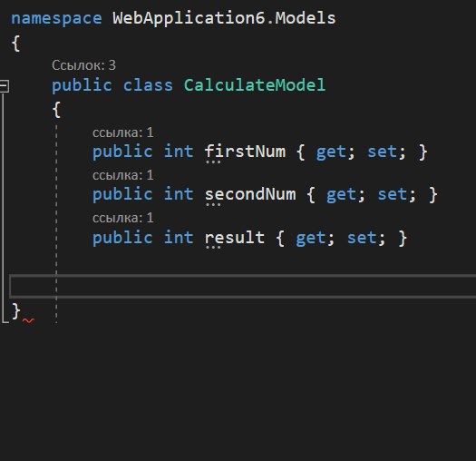The width and height of the screenshot is (476, 461).
Task: Click the 'class' keyword
Action: (148, 85)
